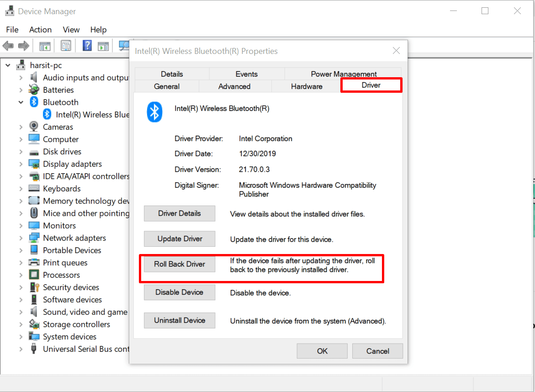Click the Forward arrow toolbar icon
The width and height of the screenshot is (535, 392).
point(24,45)
